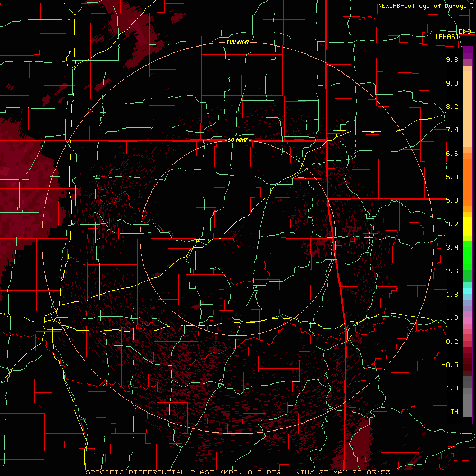
Task: Click the 100 NMI range ring label
Action: coord(237,42)
